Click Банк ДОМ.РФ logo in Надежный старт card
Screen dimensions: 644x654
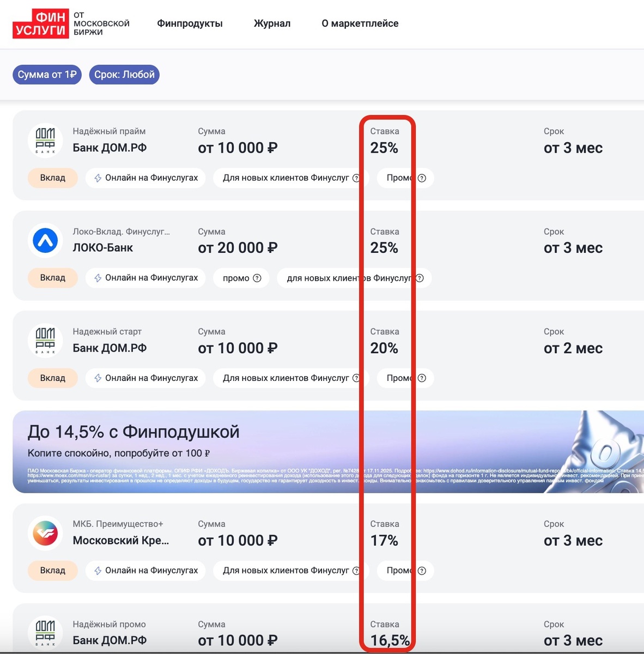click(45, 341)
